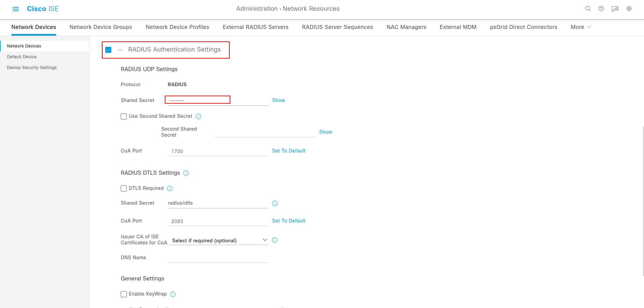Expand the More tabs dropdown
Image resolution: width=644 pixels, height=308 pixels.
[580, 27]
